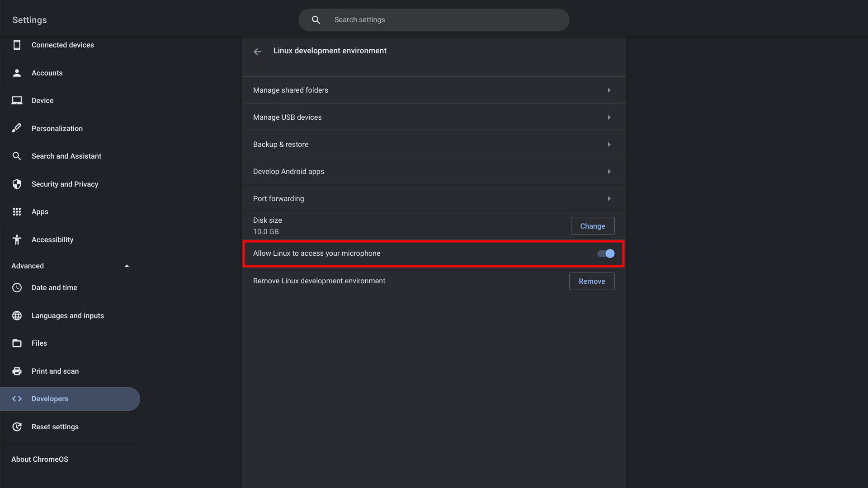868x488 pixels.
Task: Click the Languages and inputs globe icon
Action: click(17, 315)
